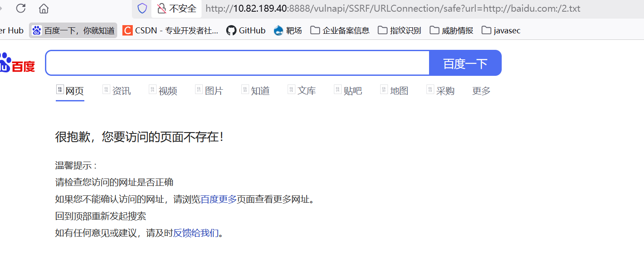Select the 图片 tab
Screen dimensions: 644x263
click(209, 91)
